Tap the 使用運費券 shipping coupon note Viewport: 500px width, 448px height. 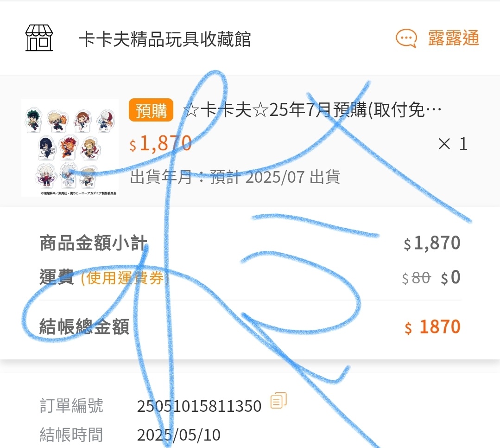[x=125, y=278]
